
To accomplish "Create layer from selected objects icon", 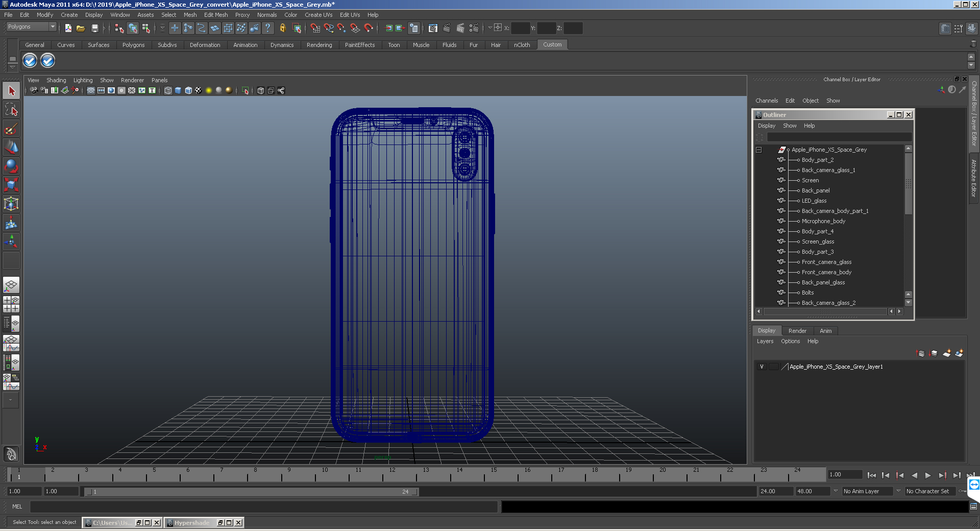I will pos(959,353).
